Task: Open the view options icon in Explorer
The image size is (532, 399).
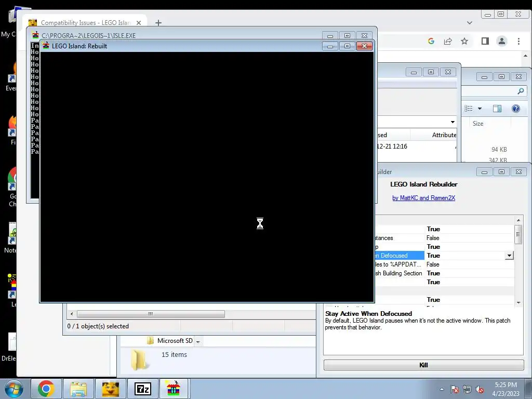Action: 469,109
